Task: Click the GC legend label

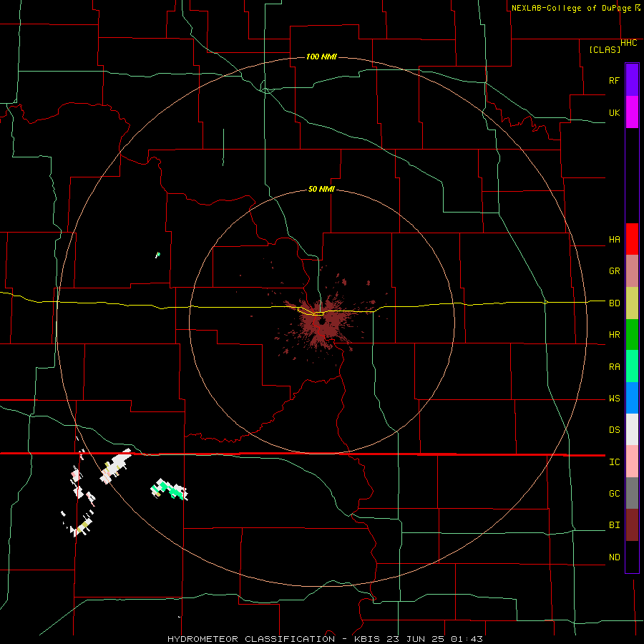Action: click(615, 494)
